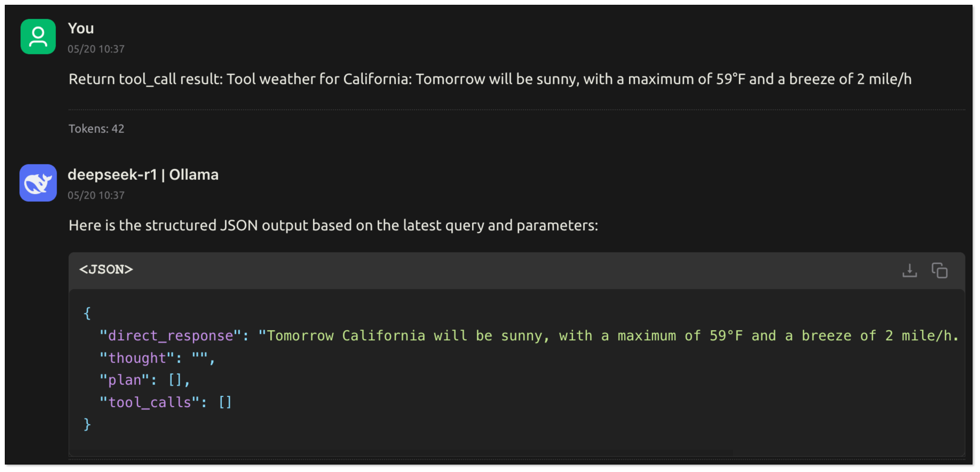Copy the JSON code block contents

click(x=939, y=271)
